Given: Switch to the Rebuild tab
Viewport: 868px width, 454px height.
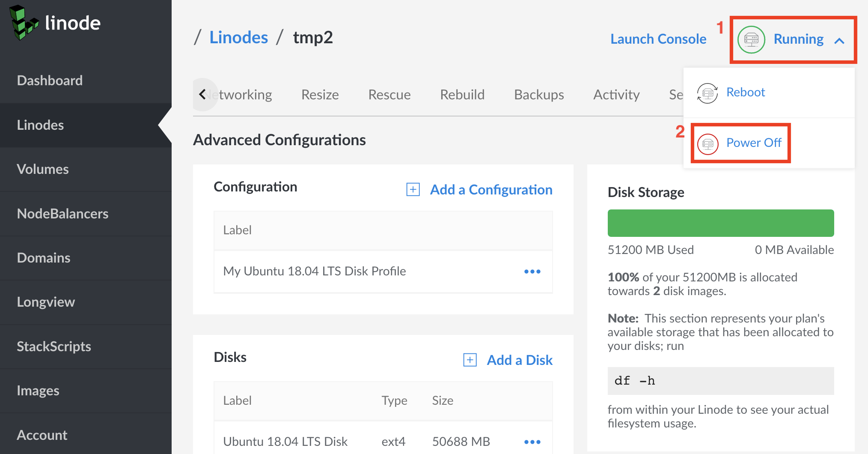Looking at the screenshot, I should pyautogui.click(x=462, y=95).
